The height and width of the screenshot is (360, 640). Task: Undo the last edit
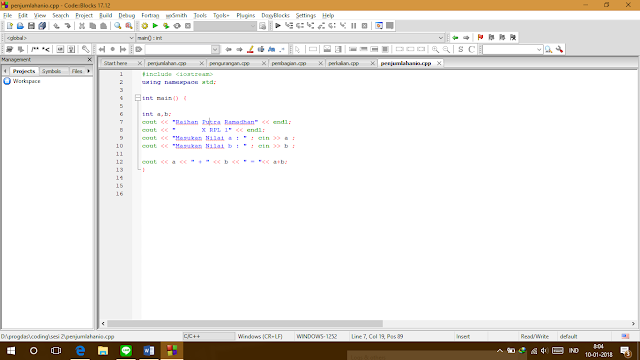point(56,26)
